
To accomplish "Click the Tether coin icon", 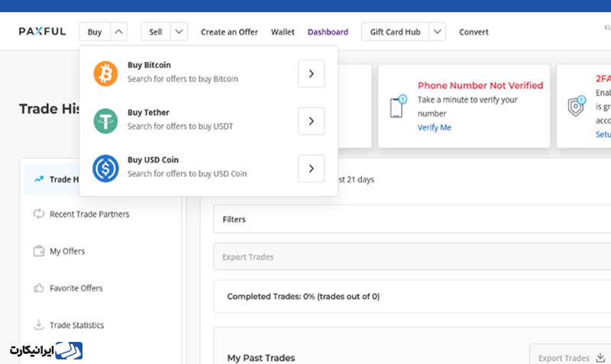I will tap(105, 121).
